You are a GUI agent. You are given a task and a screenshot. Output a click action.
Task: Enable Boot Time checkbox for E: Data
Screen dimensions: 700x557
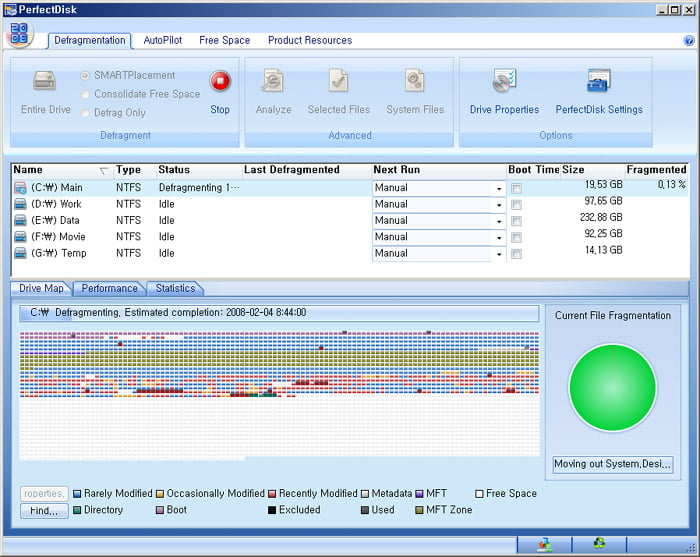click(516, 221)
